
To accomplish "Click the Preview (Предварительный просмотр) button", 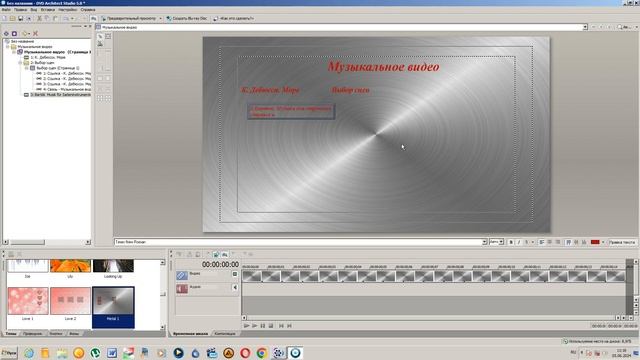I will tap(129, 18).
